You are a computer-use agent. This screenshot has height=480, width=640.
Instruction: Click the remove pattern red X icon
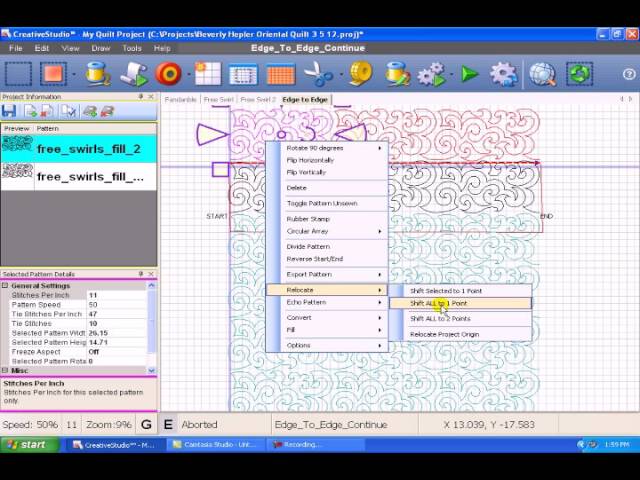(47, 111)
